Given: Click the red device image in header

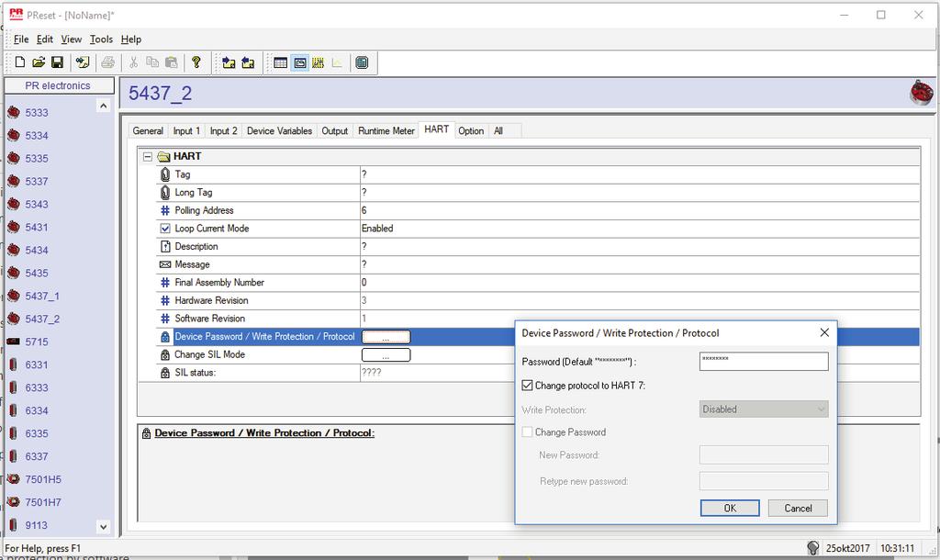Looking at the screenshot, I should pos(922,93).
